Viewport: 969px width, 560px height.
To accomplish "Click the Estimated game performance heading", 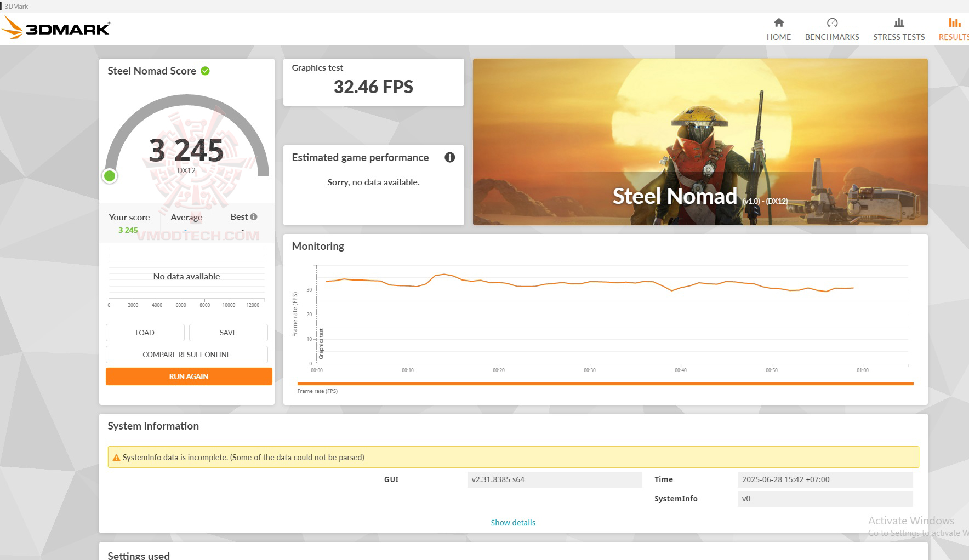I will [360, 158].
